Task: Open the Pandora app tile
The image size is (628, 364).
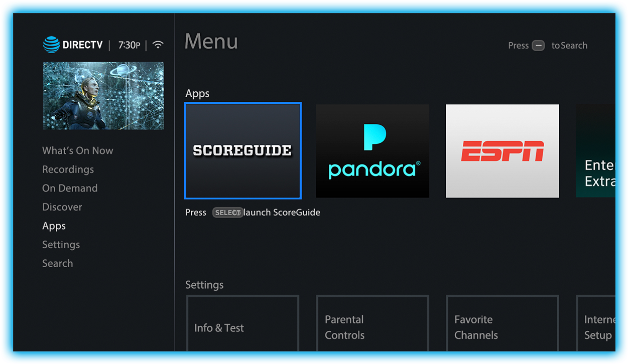Action: 372,151
